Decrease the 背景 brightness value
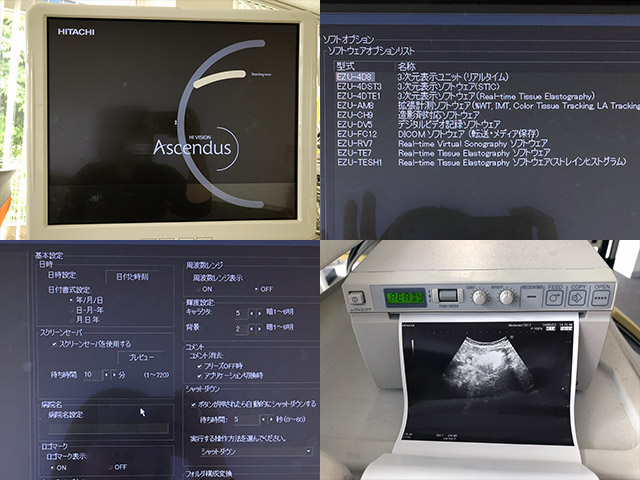The width and height of the screenshot is (640, 480). pyautogui.click(x=251, y=329)
